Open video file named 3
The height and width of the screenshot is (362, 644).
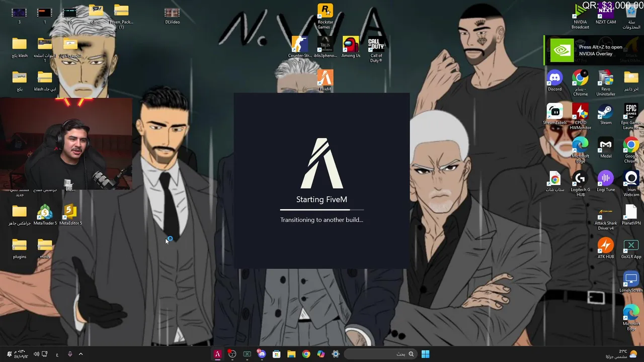(x=19, y=15)
